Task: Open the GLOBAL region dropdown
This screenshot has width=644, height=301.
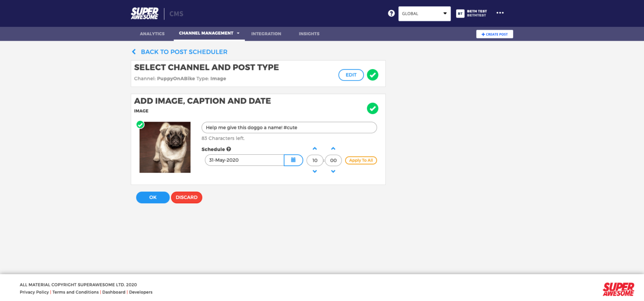Action: pos(424,13)
